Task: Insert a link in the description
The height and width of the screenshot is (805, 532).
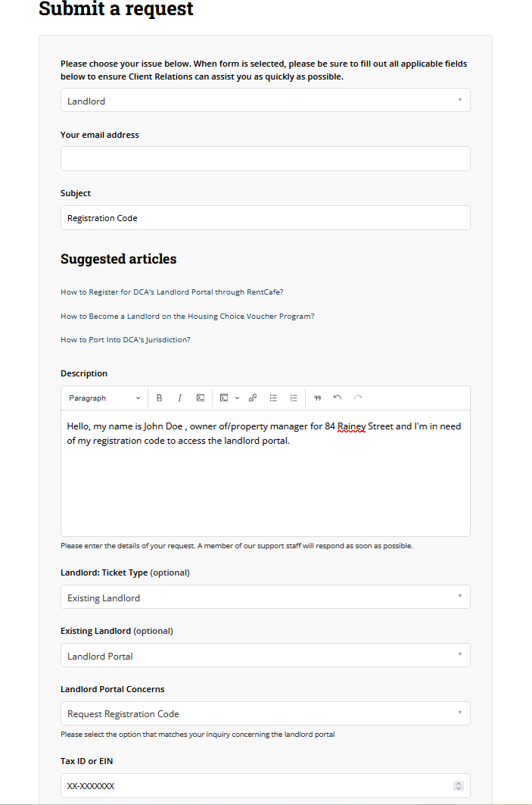Action: (x=253, y=398)
